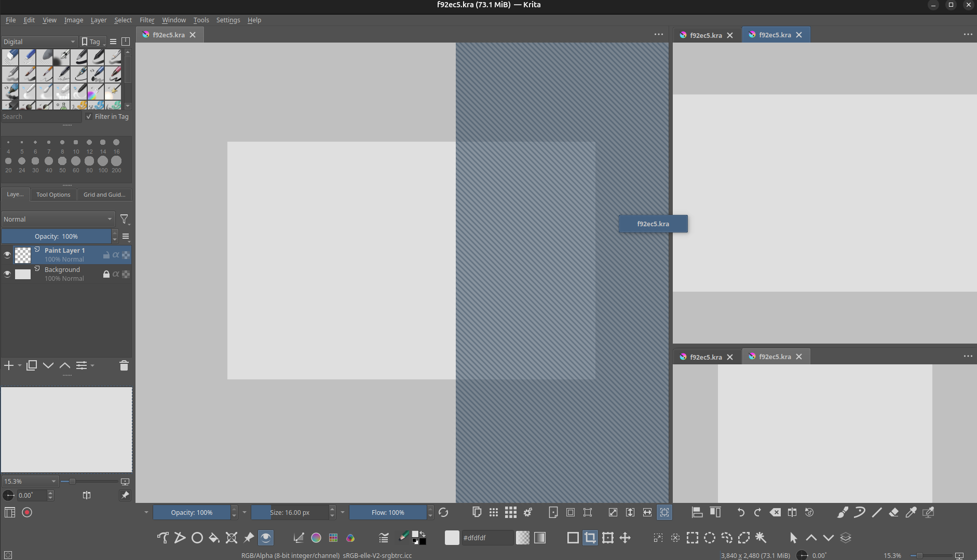This screenshot has height=560, width=977.
Task: Click the Flow 100% slider
Action: (x=388, y=512)
